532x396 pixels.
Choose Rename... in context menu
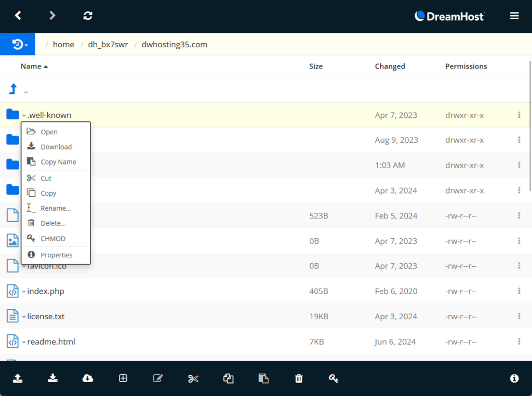(x=56, y=208)
